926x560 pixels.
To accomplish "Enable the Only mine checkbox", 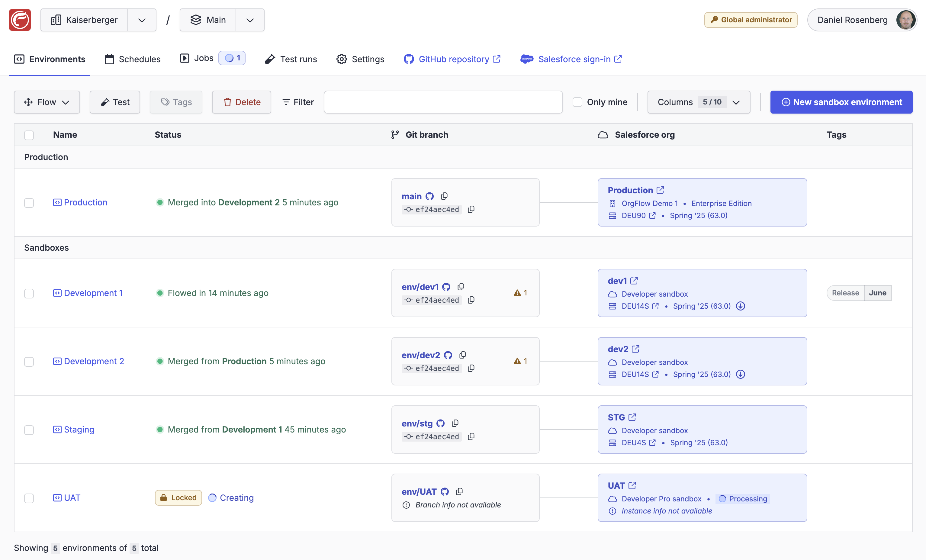I will coord(577,102).
